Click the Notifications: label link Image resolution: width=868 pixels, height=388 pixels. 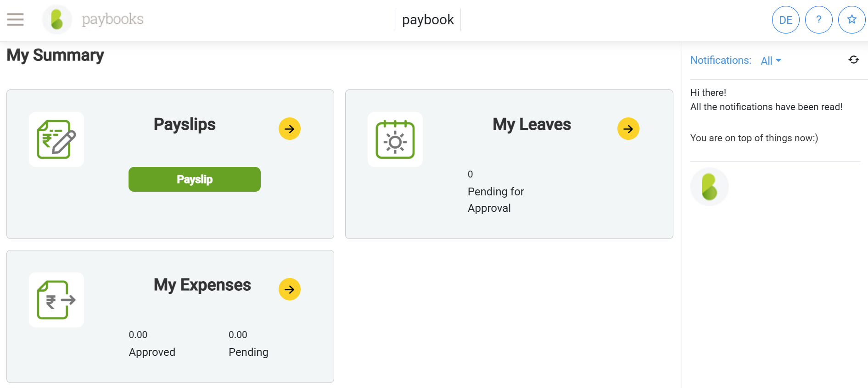tap(721, 60)
